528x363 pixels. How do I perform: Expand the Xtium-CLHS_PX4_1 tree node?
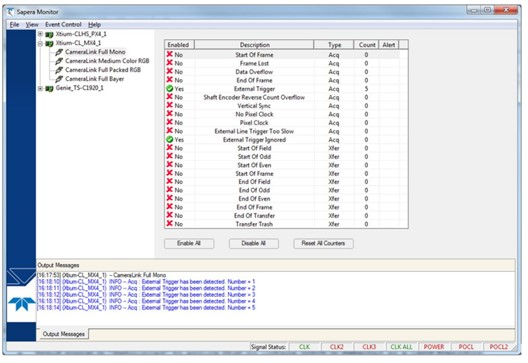40,34
